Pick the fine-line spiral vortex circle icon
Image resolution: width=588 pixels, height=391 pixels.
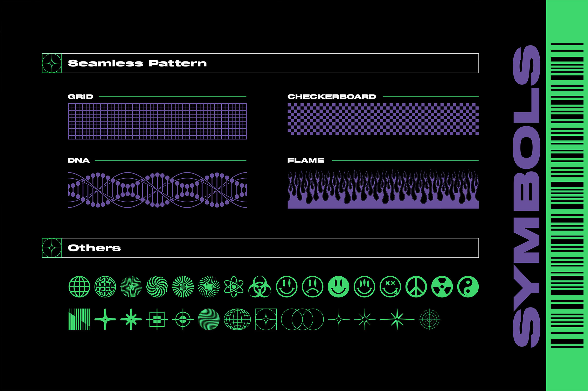coord(131,286)
